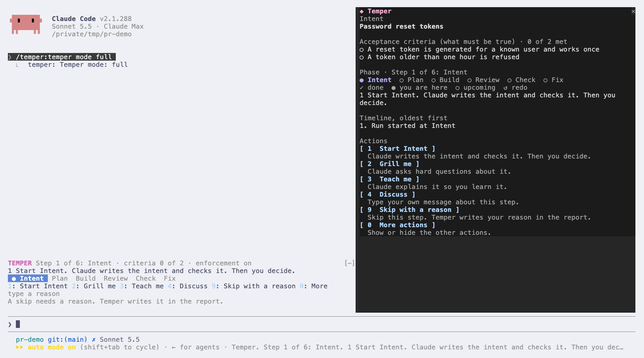Click Review tab in bottom step row

point(116,279)
